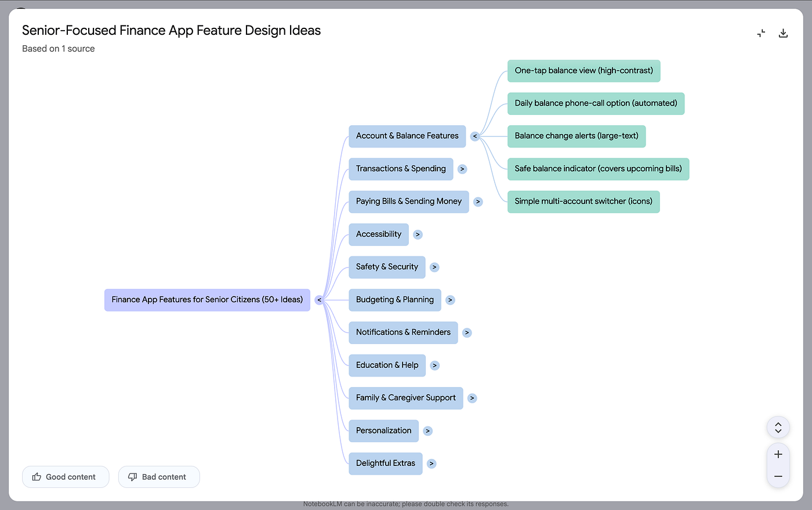Click the expand/collapse all nodes icon
This screenshot has height=510, width=812.
(778, 428)
